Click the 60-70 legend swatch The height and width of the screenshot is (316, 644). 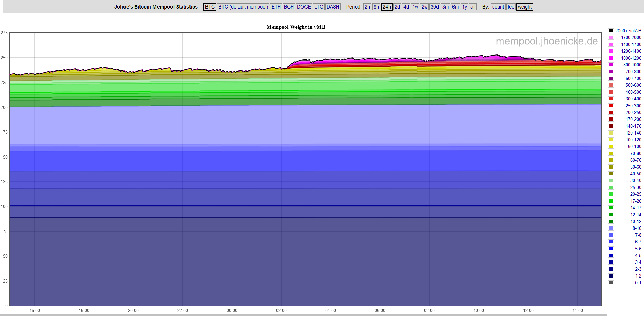coord(611,160)
